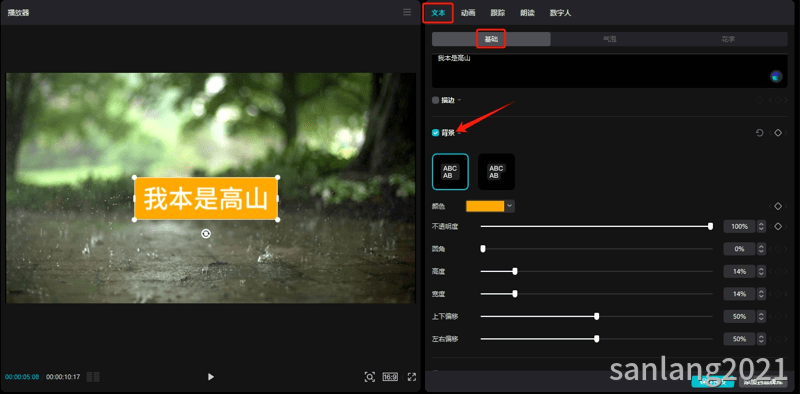This screenshot has height=394, width=800.
Task: Click the 50% horizontal offset value field
Action: pos(739,339)
